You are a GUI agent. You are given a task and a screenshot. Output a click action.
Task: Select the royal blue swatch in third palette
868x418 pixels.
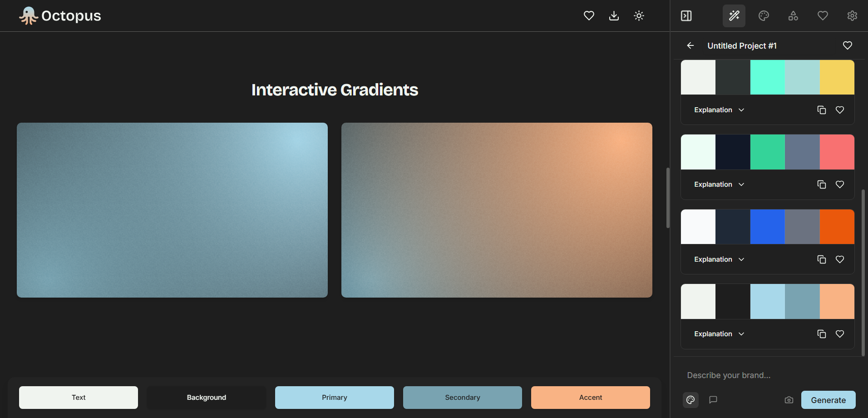coord(768,227)
